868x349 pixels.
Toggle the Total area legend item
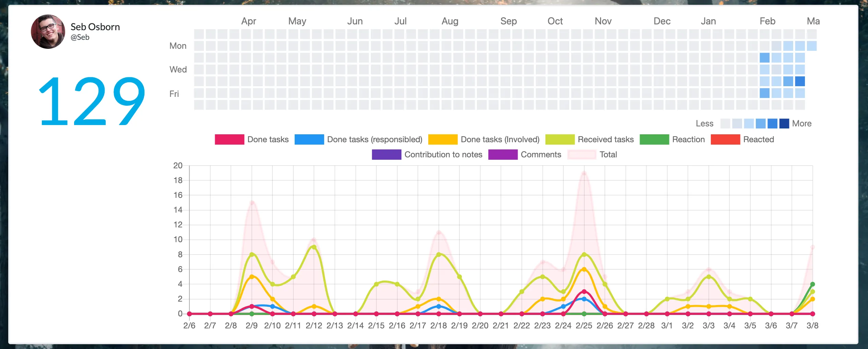pyautogui.click(x=592, y=155)
